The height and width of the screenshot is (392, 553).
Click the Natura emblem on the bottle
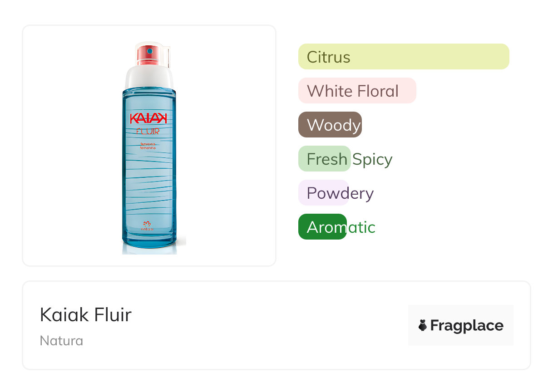click(147, 225)
